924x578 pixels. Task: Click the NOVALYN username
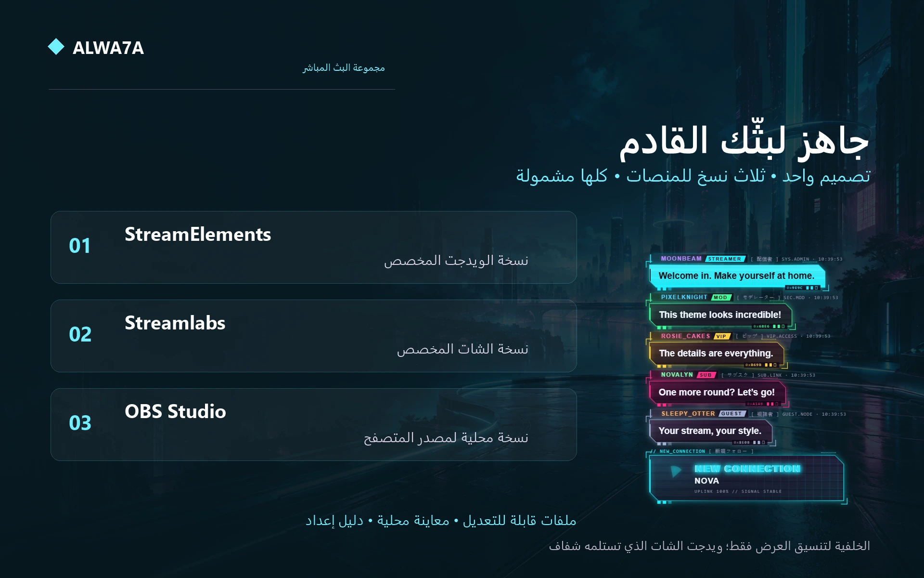(677, 375)
